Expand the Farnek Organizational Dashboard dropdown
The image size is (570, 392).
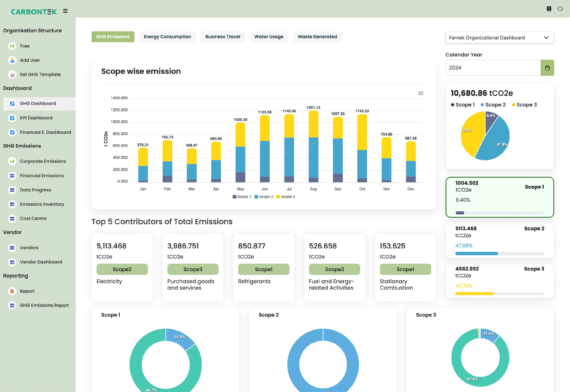click(x=500, y=38)
